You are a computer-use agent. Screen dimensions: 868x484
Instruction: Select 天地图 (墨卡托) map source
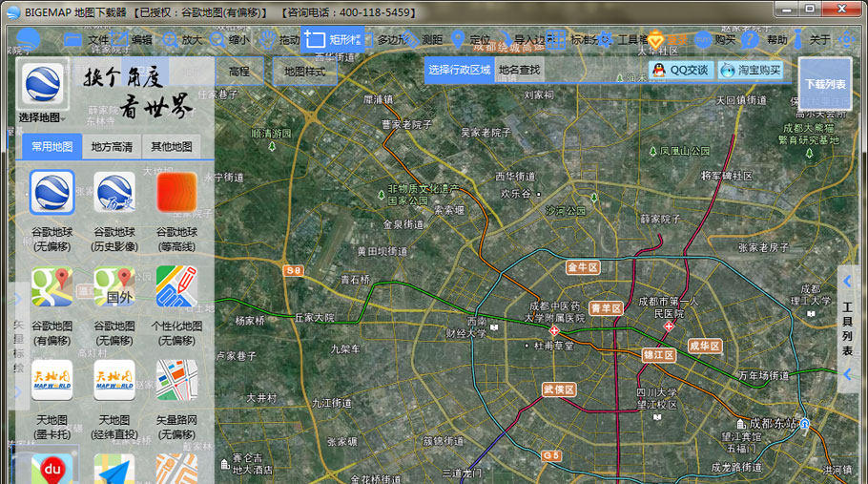click(x=52, y=380)
